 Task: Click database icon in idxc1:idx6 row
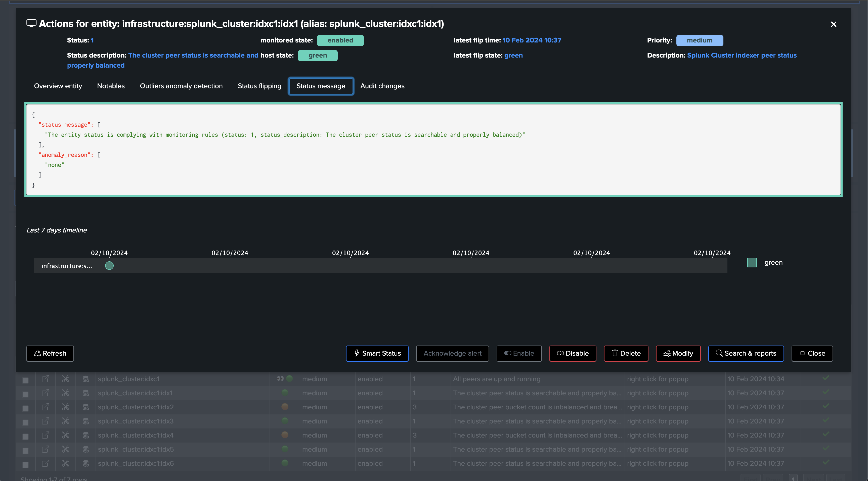click(86, 463)
